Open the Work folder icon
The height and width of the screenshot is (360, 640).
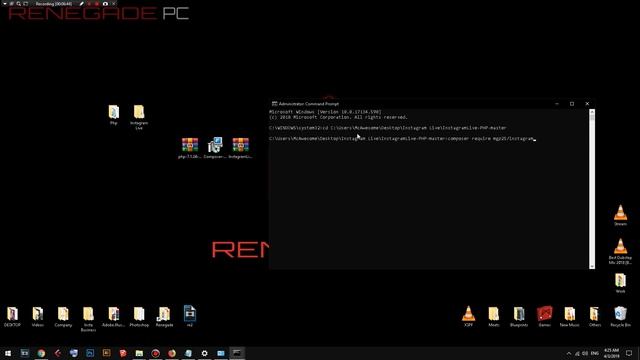coord(620,283)
